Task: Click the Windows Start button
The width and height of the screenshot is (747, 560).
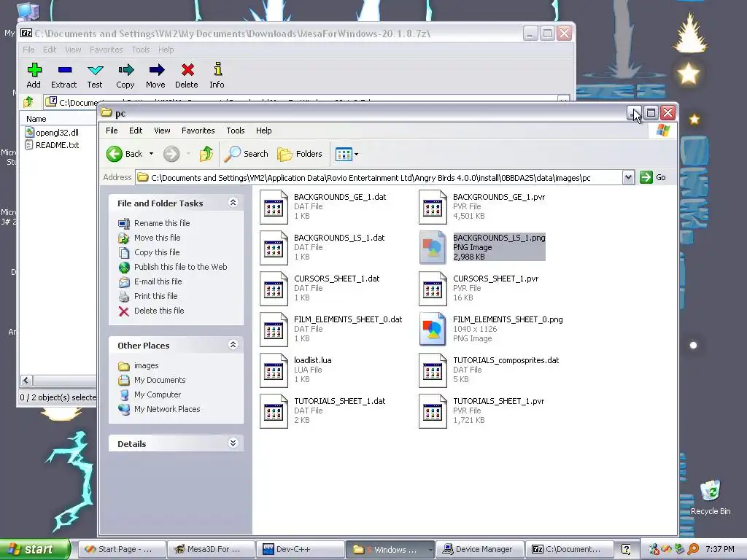Action: point(35,549)
